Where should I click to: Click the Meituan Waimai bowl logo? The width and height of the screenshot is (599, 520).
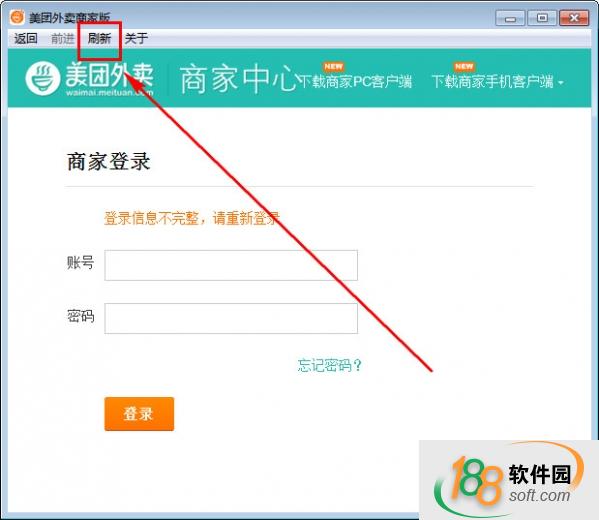[43, 78]
